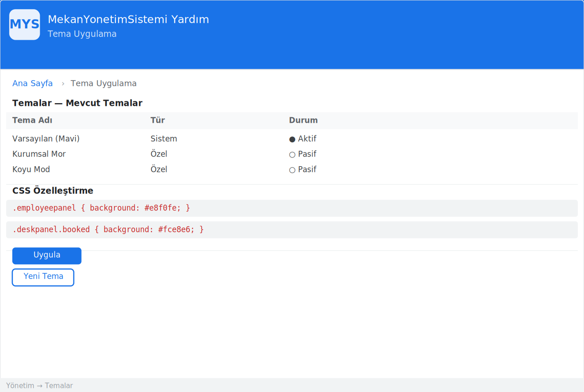Go to Ana Sayfa breadcrumb link

coord(32,84)
